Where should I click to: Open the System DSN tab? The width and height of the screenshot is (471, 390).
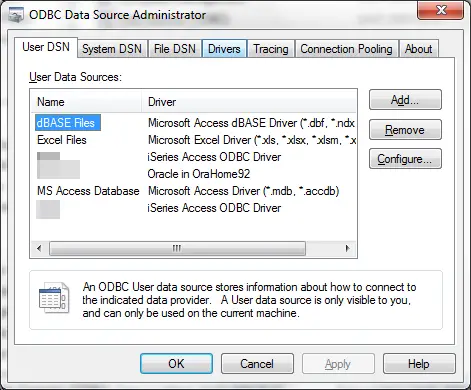pos(112,49)
